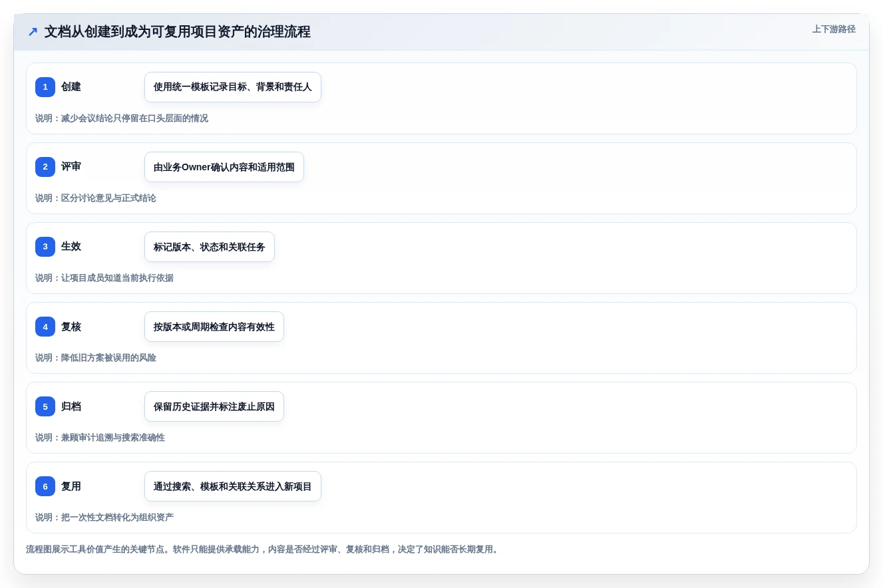
Task: Click the 创建 step label
Action: tap(71, 87)
